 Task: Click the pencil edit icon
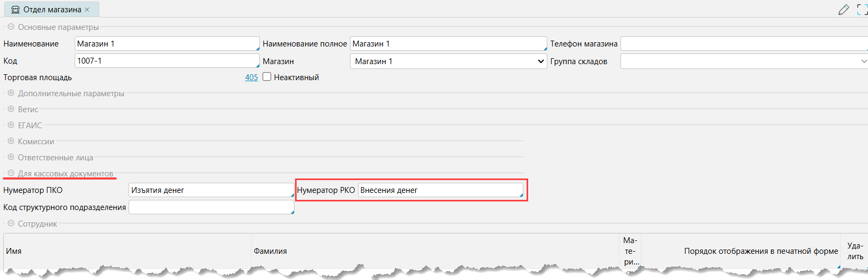tap(843, 10)
